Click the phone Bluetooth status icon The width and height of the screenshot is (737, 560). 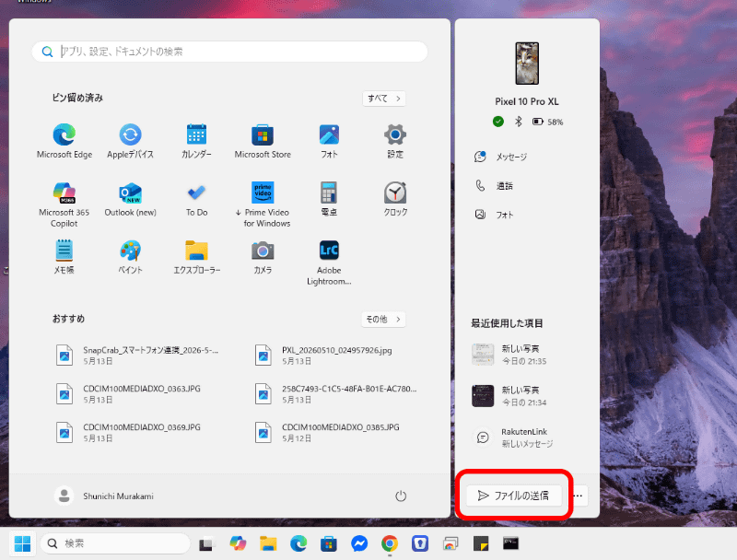pyautogui.click(x=519, y=122)
